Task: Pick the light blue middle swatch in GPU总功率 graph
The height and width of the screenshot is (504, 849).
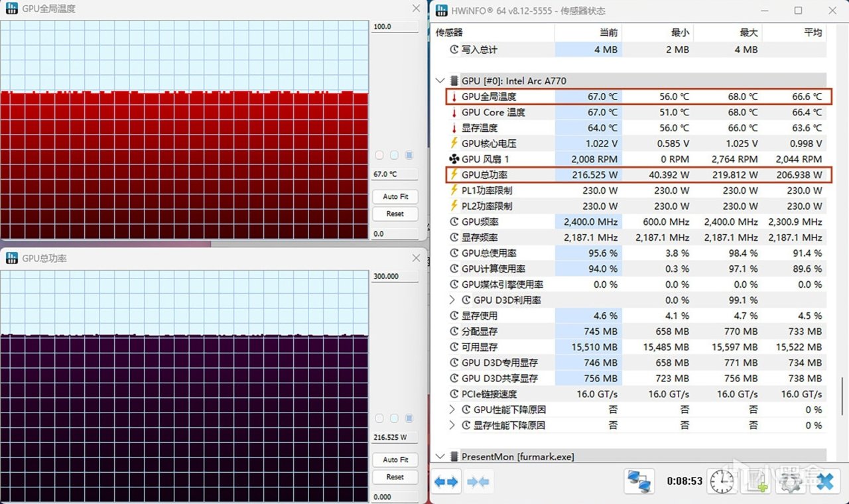Action: pyautogui.click(x=395, y=418)
